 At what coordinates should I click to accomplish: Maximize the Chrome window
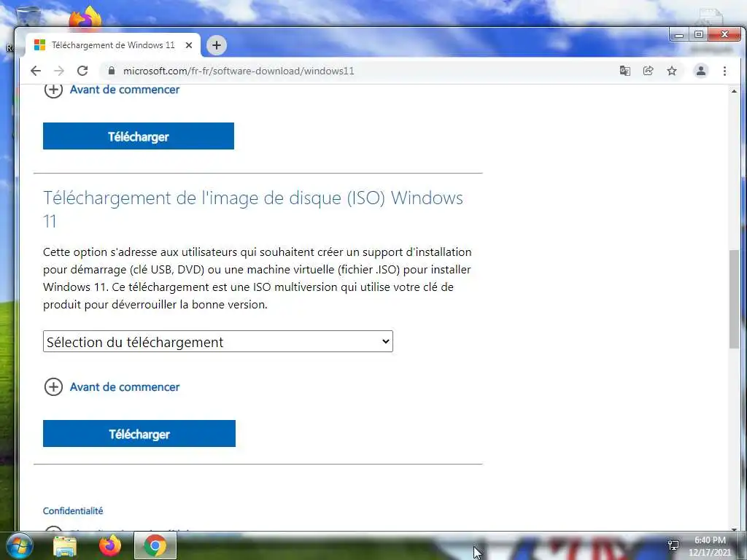coord(698,34)
